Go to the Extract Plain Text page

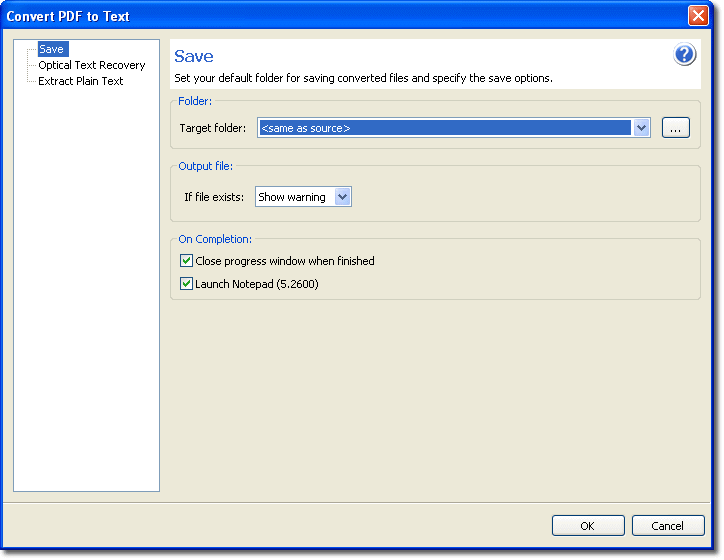(80, 81)
